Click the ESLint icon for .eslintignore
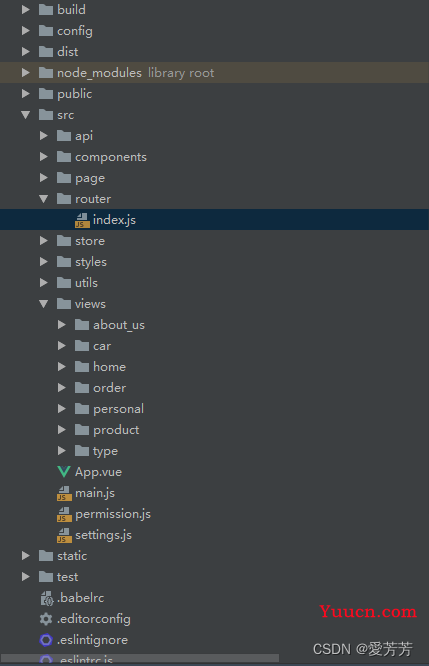Image resolution: width=429 pixels, height=666 pixels. click(46, 640)
